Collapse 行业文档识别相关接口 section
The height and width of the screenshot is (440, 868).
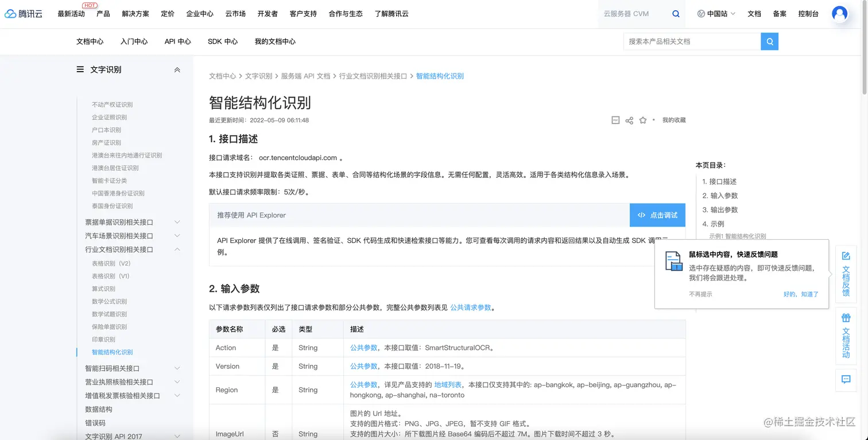[x=177, y=250]
